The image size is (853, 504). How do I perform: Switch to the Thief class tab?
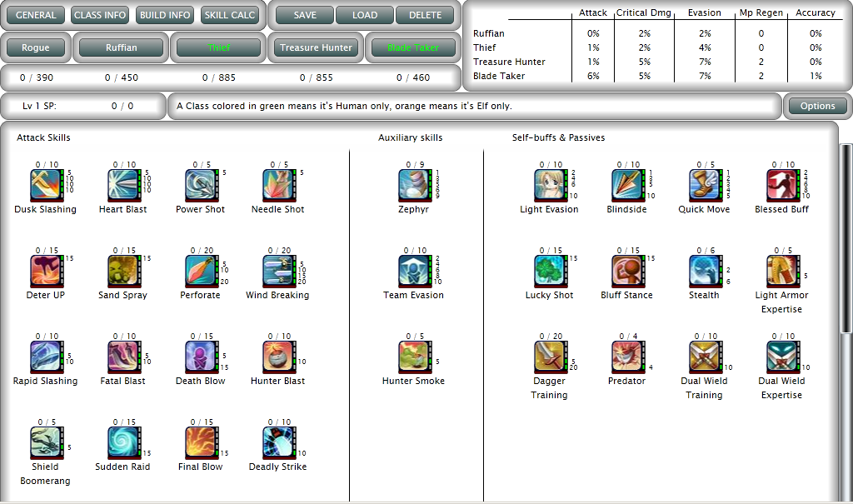(217, 47)
